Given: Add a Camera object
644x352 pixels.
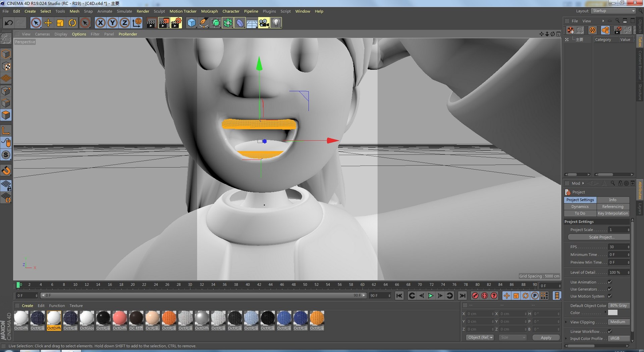Looking at the screenshot, I should point(264,23).
